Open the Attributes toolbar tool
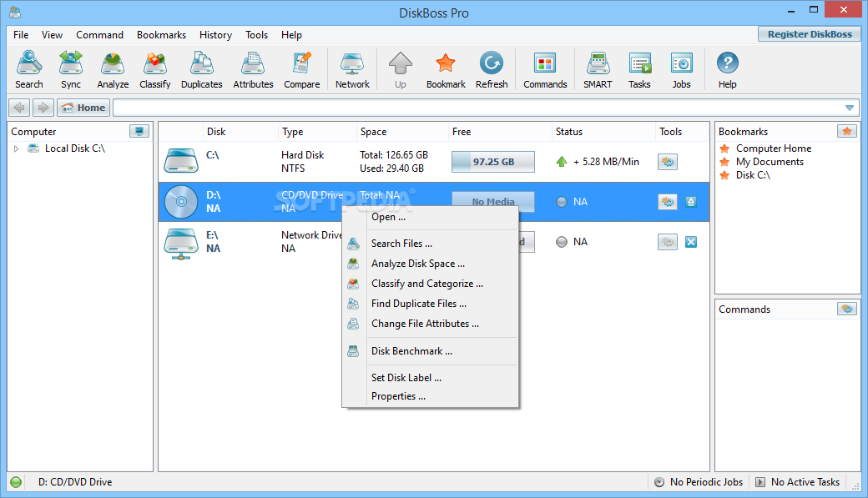868x498 pixels. [253, 70]
